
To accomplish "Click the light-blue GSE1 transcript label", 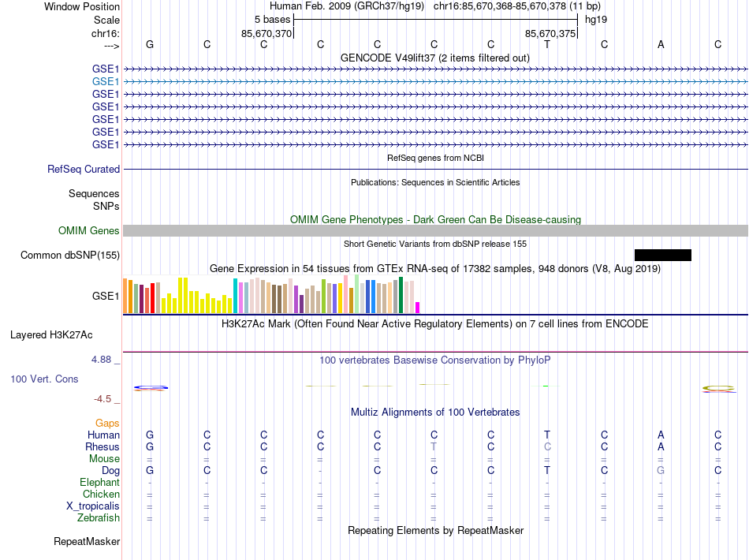I will (106, 82).
